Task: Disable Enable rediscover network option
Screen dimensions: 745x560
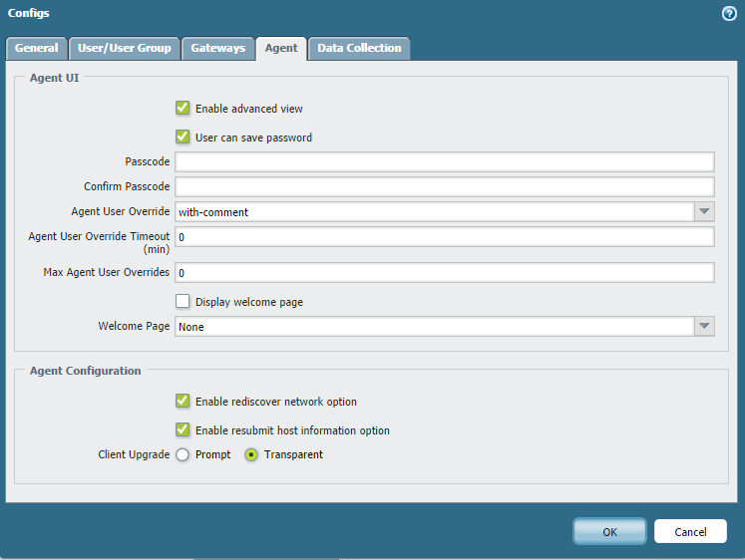Action: pos(183,401)
